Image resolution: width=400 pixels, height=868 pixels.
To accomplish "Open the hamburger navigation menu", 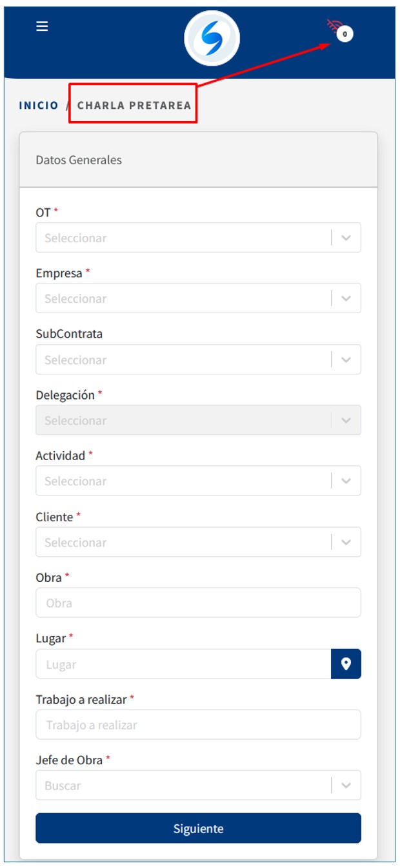I will pyautogui.click(x=42, y=26).
